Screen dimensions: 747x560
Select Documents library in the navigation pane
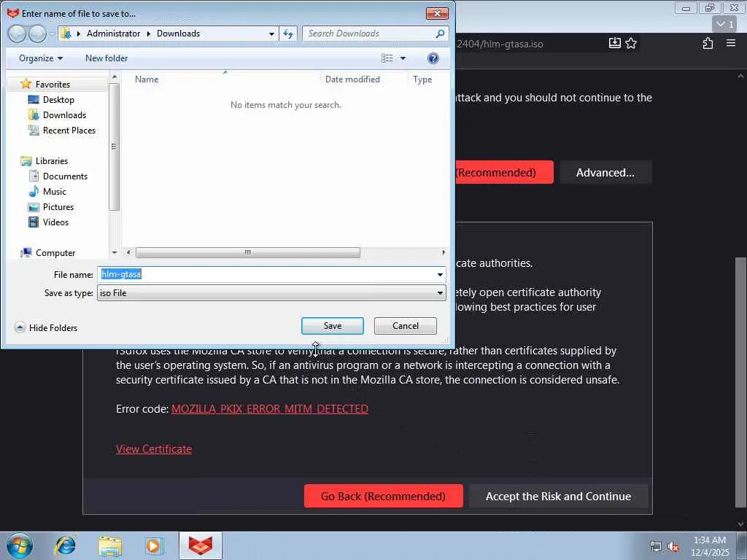point(65,176)
